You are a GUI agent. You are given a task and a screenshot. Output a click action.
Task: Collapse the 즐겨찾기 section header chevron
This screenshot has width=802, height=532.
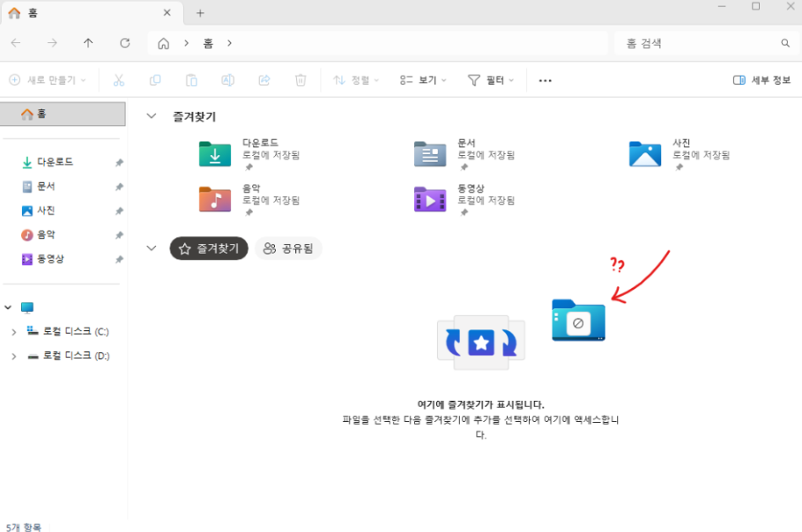[x=152, y=116]
